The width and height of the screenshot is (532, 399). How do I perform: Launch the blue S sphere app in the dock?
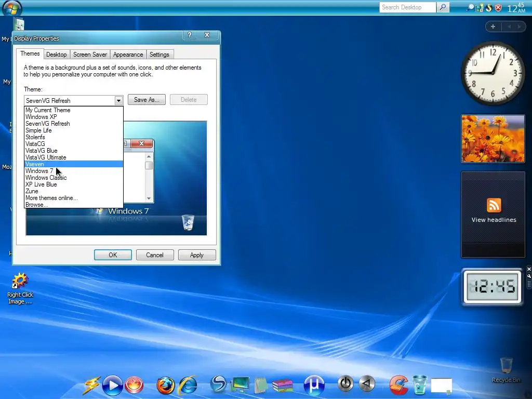(218, 384)
